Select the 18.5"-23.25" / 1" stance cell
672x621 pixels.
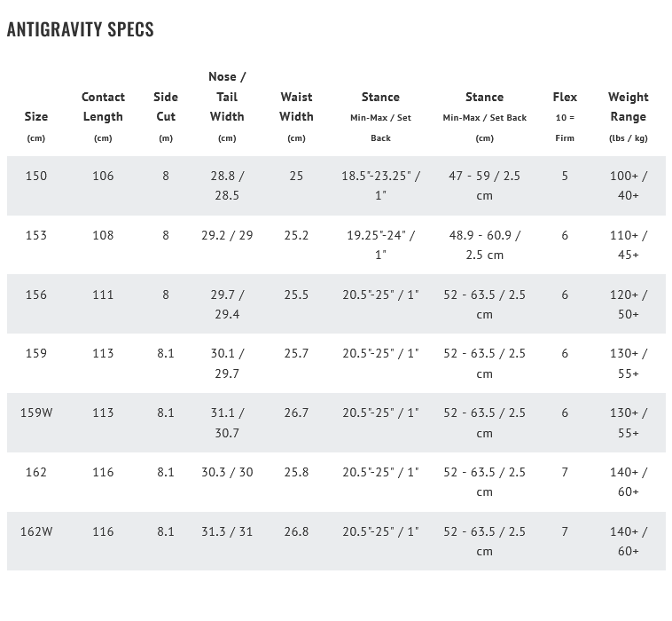(380, 185)
